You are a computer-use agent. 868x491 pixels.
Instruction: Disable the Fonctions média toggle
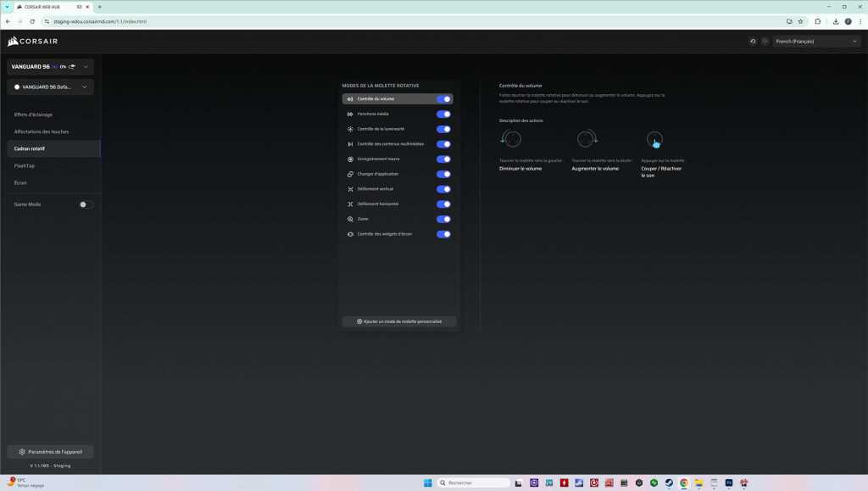pyautogui.click(x=443, y=114)
